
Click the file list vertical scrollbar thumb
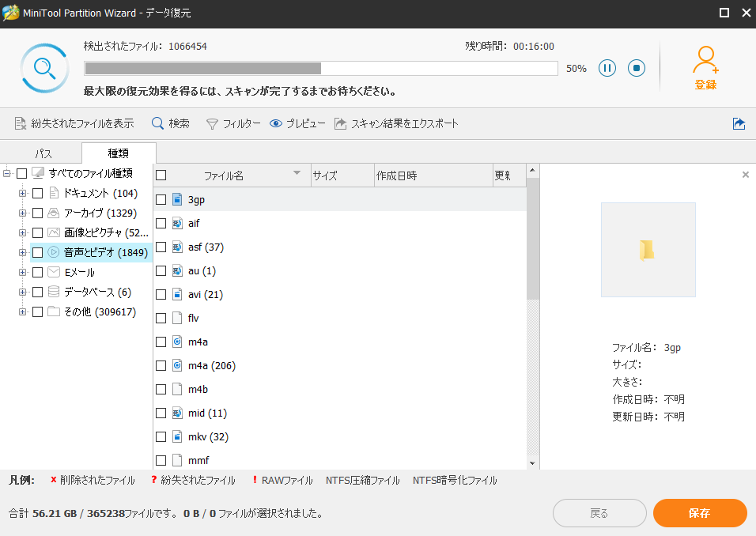pos(532,239)
